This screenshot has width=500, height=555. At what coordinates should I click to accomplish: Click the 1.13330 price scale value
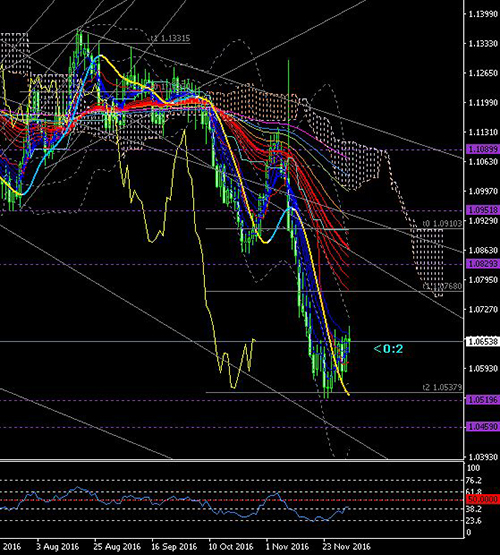click(483, 44)
